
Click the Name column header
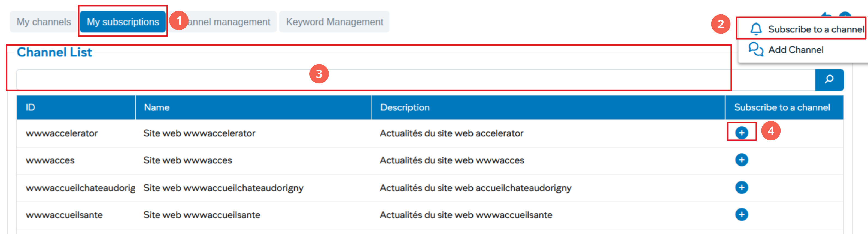(x=157, y=107)
